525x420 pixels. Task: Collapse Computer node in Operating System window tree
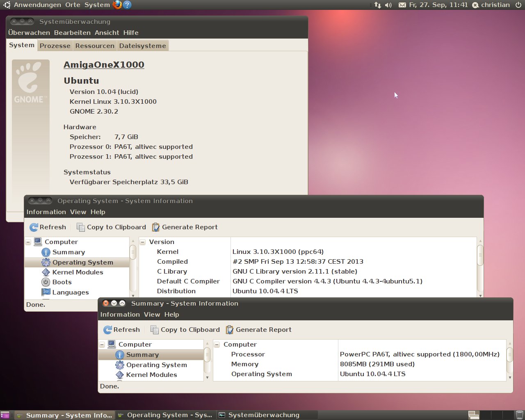(x=28, y=242)
